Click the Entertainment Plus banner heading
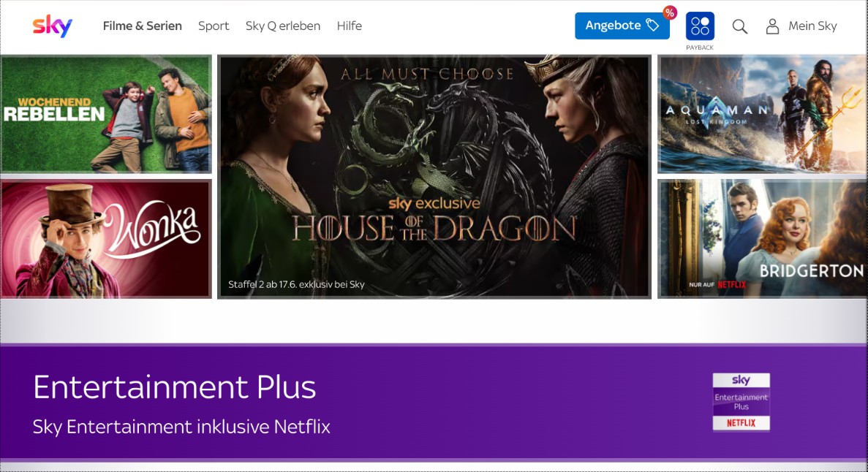The width and height of the screenshot is (868, 472). point(174,387)
